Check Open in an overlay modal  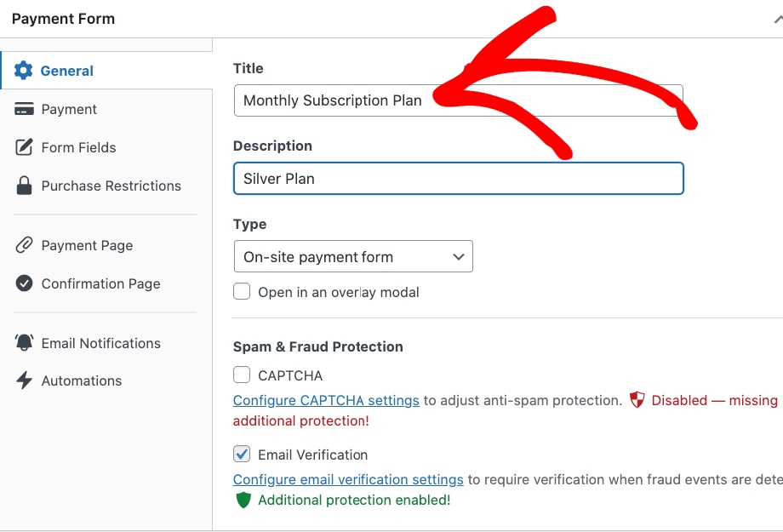(243, 292)
